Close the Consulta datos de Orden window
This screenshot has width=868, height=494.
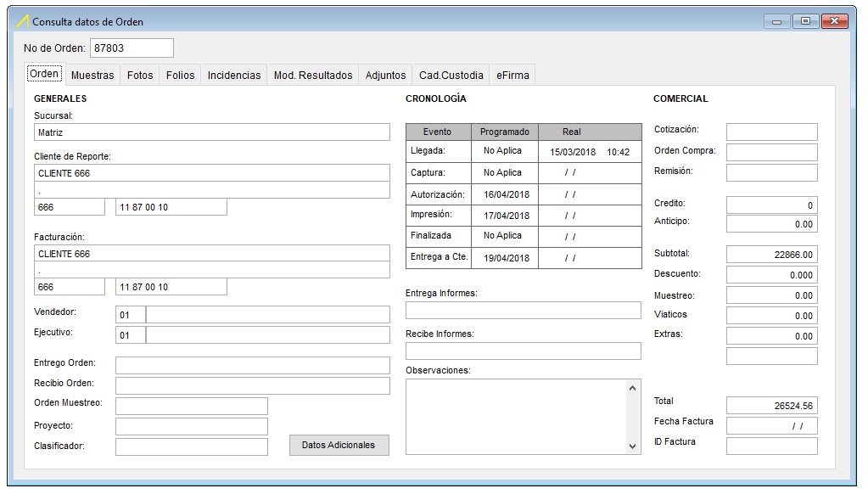click(x=835, y=21)
